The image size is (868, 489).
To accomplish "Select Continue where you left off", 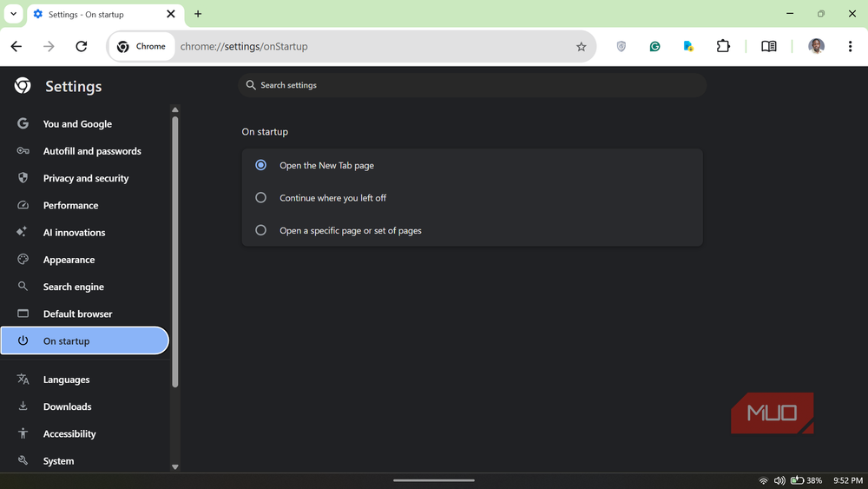I will click(472, 198).
